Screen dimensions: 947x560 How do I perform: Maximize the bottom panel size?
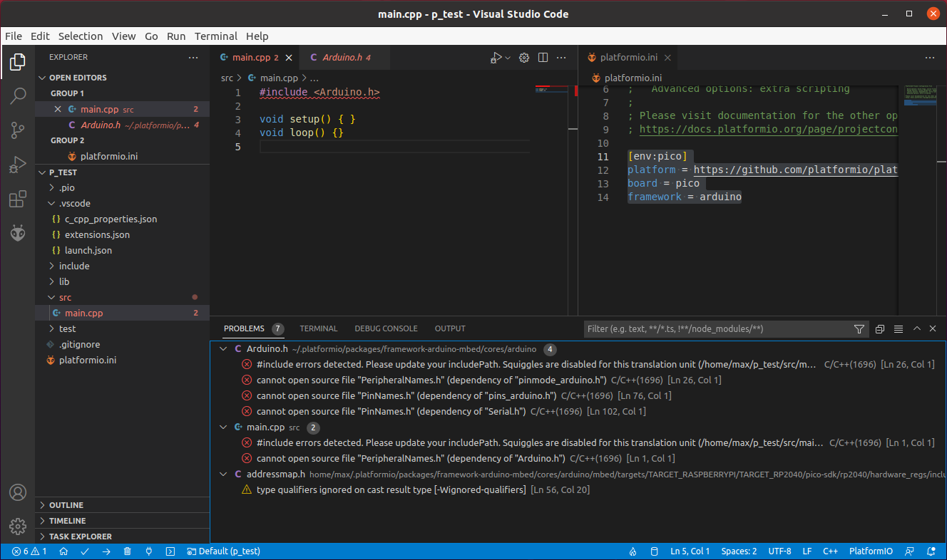[x=917, y=328]
